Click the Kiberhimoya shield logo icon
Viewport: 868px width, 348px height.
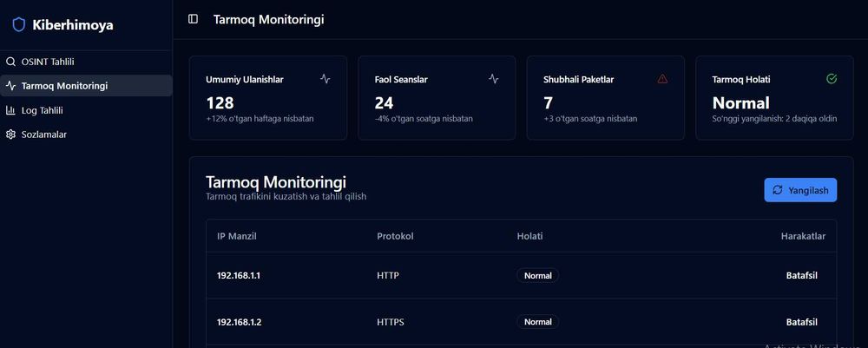[x=18, y=25]
